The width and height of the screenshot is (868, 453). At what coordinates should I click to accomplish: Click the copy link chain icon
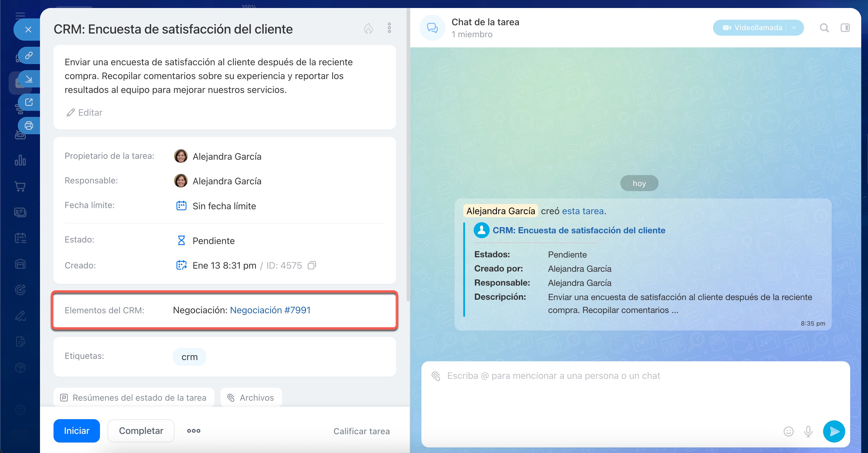point(29,55)
